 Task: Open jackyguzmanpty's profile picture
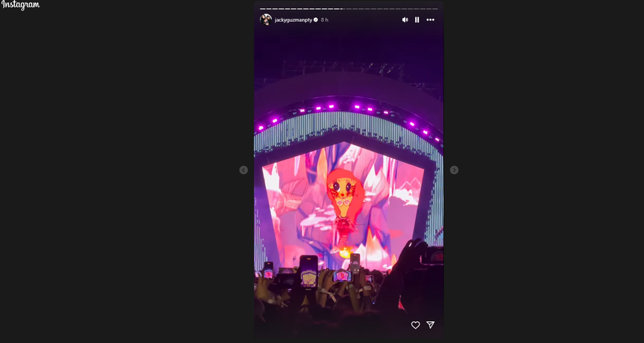click(266, 20)
